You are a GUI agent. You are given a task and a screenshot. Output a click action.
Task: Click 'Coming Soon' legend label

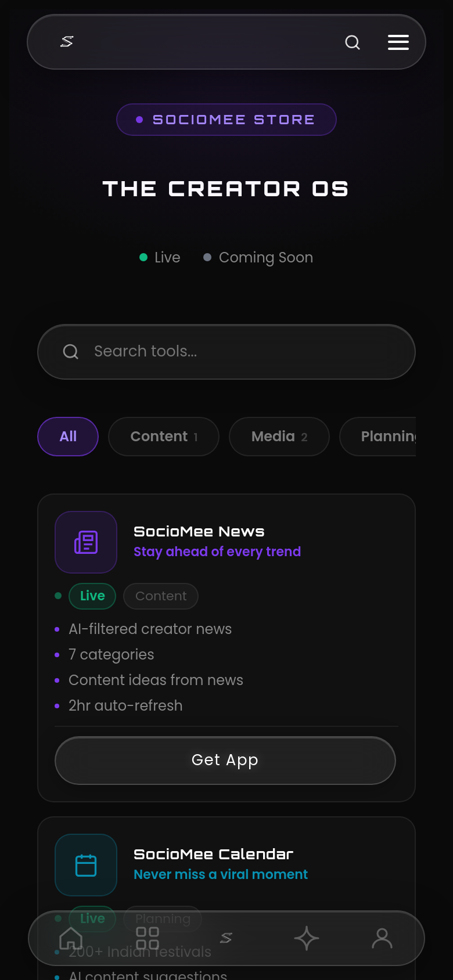click(x=266, y=258)
